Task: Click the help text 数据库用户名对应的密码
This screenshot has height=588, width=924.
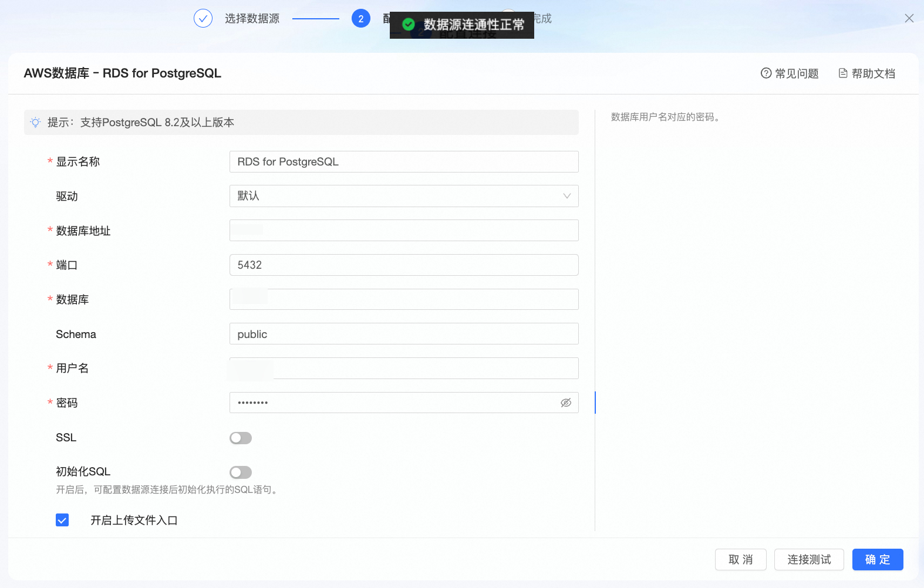Action: (666, 117)
